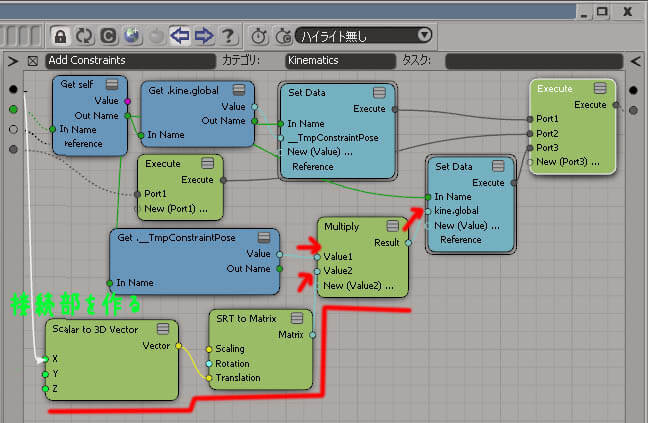The image size is (648, 423).
Task: Click the globe icon in the toolbar
Action: point(132,35)
